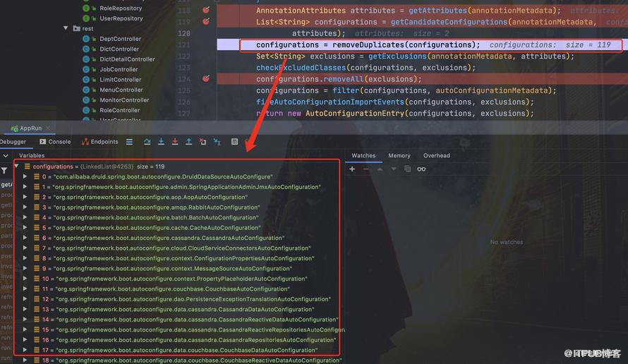Image resolution: width=628 pixels, height=364 pixels.
Task: Expand element 5 CacheAutoConfiguration
Action: pos(25,227)
